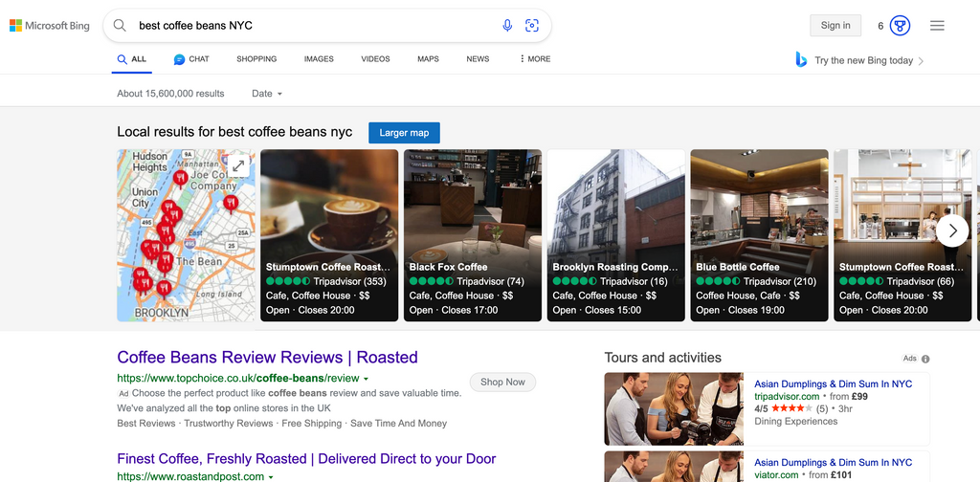Click the tripadvisor dumplings tour image
The height and width of the screenshot is (482, 980).
[x=674, y=409]
